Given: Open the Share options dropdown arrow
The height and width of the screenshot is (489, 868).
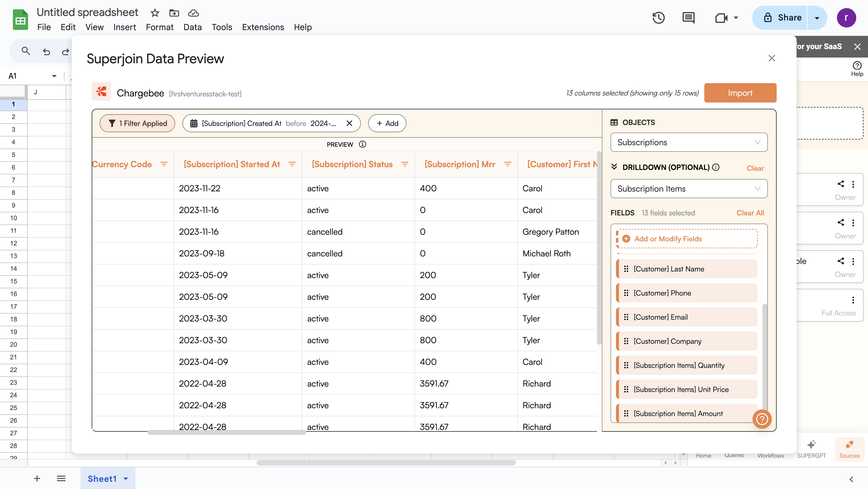Looking at the screenshot, I should [x=817, y=17].
